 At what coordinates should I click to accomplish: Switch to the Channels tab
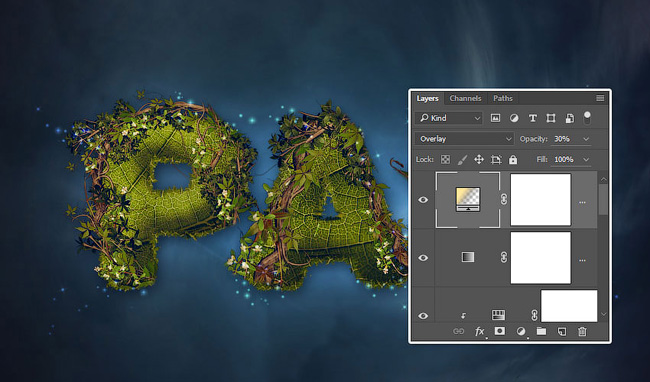[x=465, y=98]
